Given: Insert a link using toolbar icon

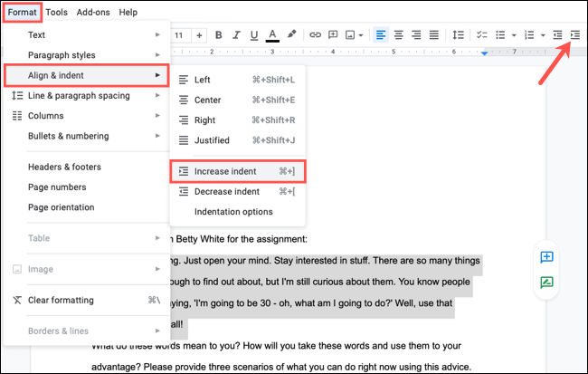Looking at the screenshot, I should (315, 35).
